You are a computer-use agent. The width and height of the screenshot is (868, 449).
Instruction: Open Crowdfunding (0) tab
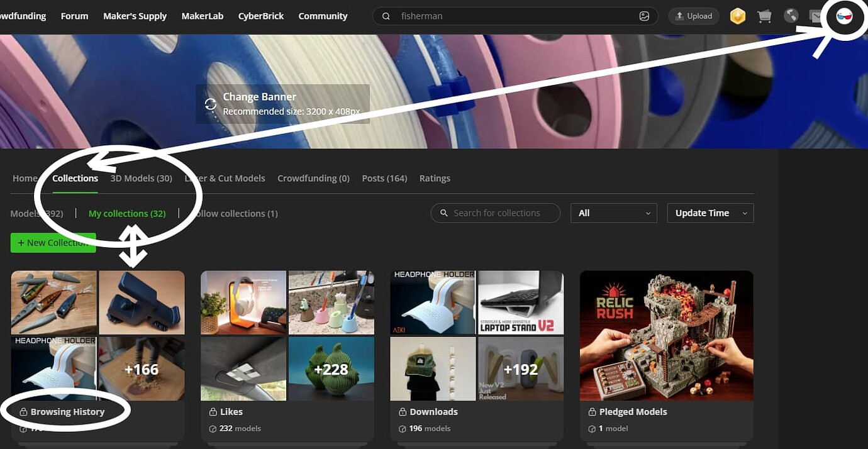pos(313,178)
